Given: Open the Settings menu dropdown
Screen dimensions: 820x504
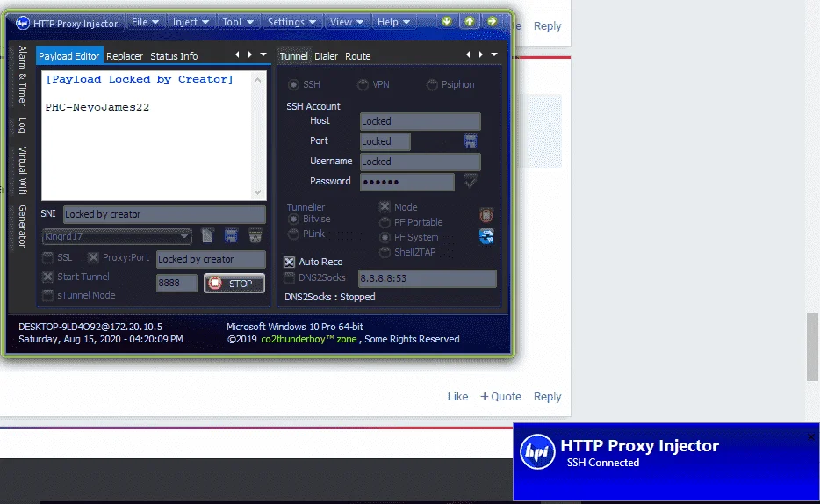Looking at the screenshot, I should [291, 22].
